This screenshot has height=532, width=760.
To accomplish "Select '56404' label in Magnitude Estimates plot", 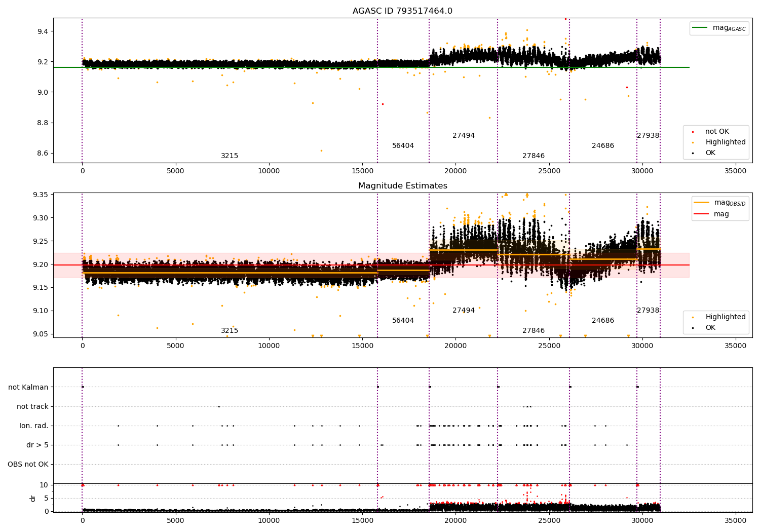I will point(403,321).
